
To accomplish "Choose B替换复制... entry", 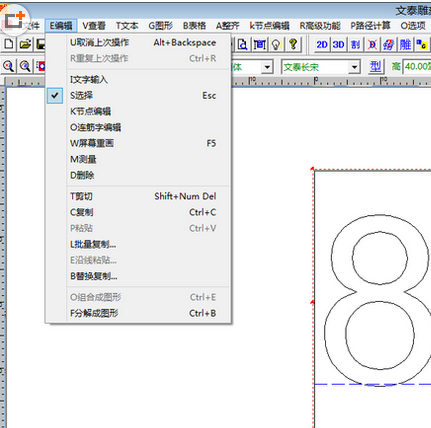I will coord(138,276).
